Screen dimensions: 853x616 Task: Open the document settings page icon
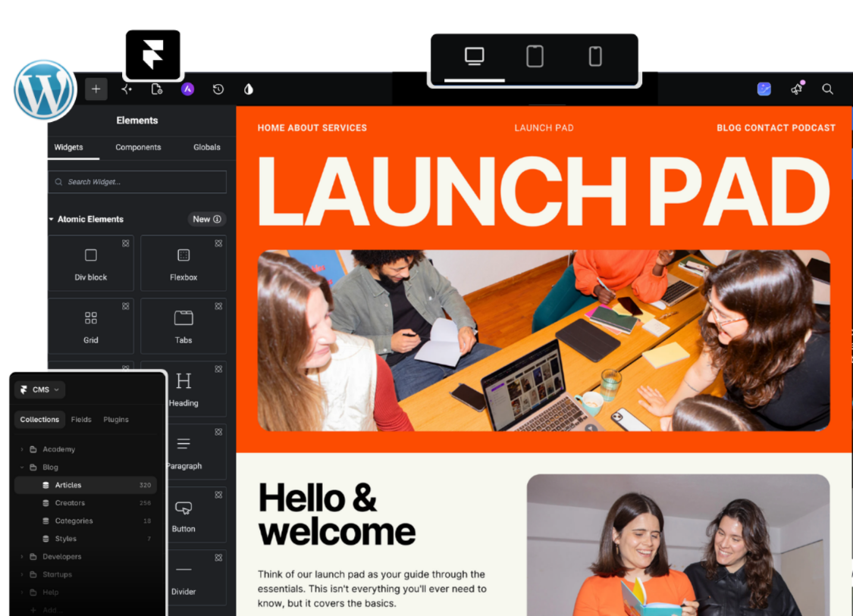(157, 89)
